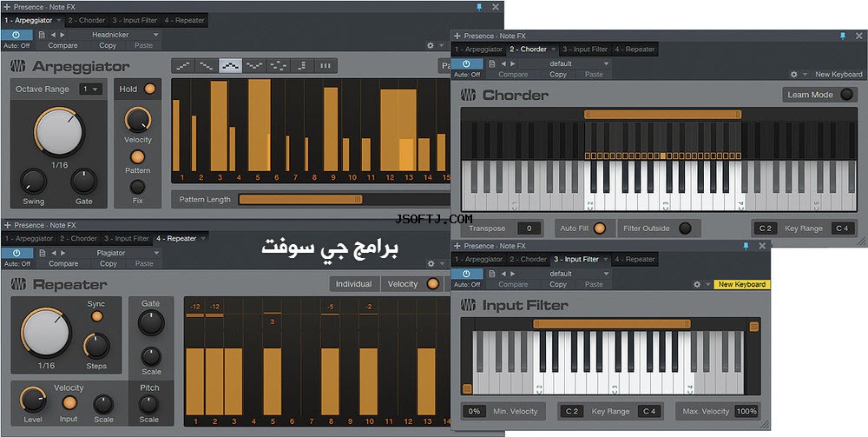Click the Input Filter window power button

tap(468, 274)
